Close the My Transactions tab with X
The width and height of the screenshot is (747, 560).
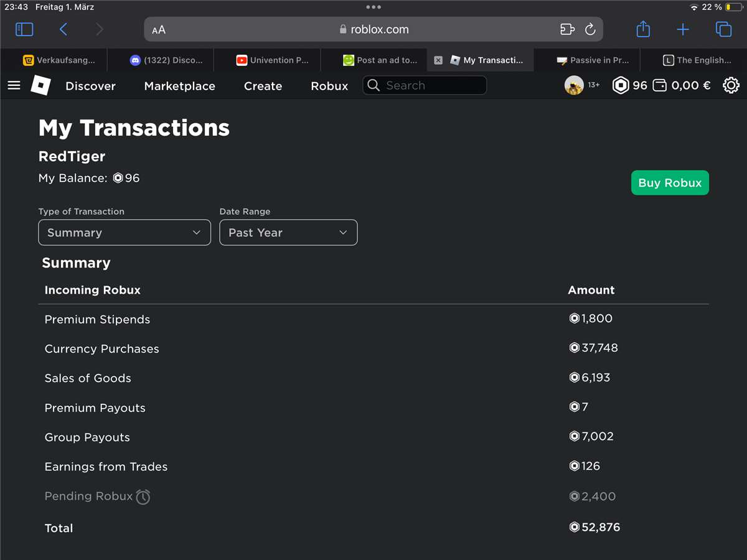click(438, 60)
